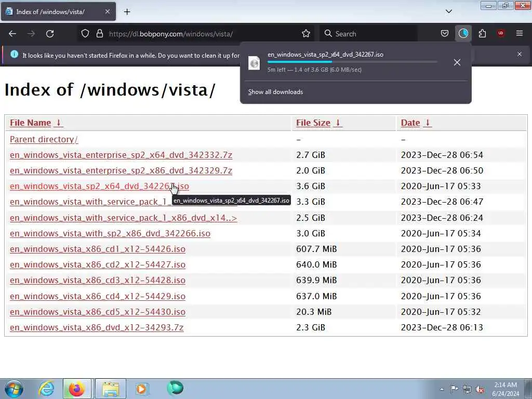Image resolution: width=532 pixels, height=399 pixels.
Task: Download x86_cd3_x12-54428.iso file
Action: tap(98, 280)
